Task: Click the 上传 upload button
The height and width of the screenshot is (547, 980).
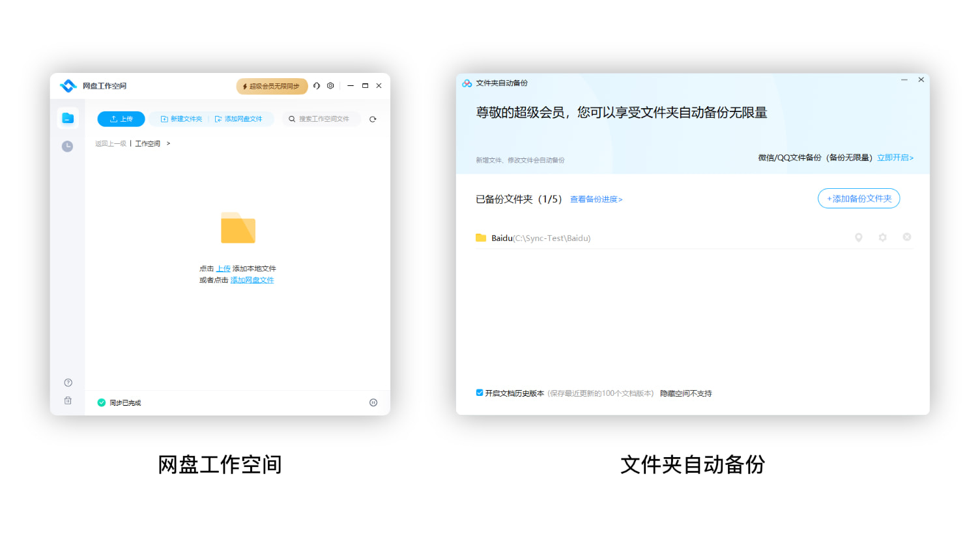Action: tap(121, 119)
